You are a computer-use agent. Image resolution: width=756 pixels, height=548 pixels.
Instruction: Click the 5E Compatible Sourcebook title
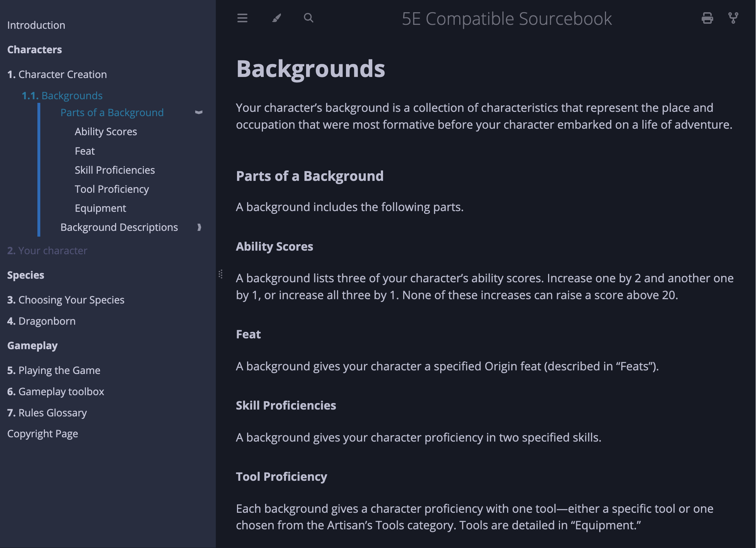506,19
